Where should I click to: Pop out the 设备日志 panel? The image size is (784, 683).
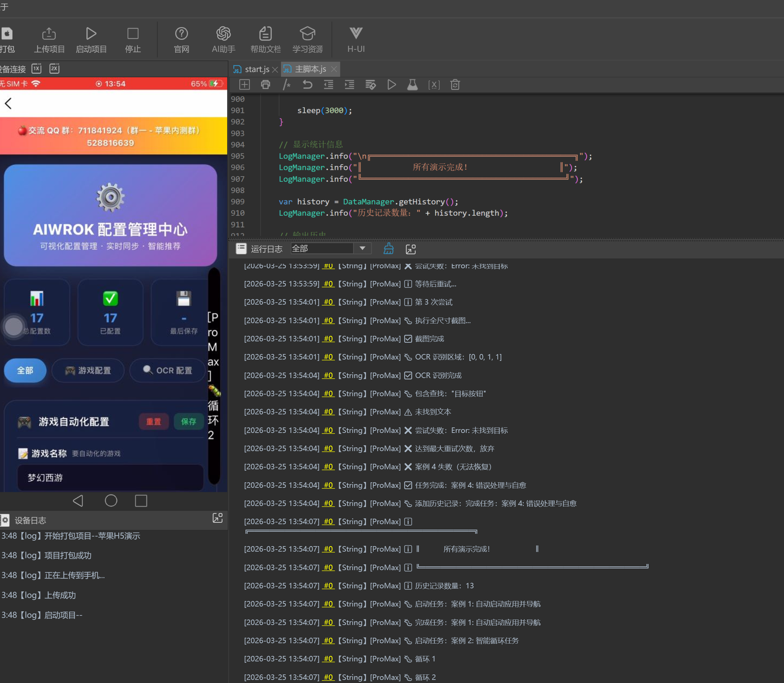point(218,518)
